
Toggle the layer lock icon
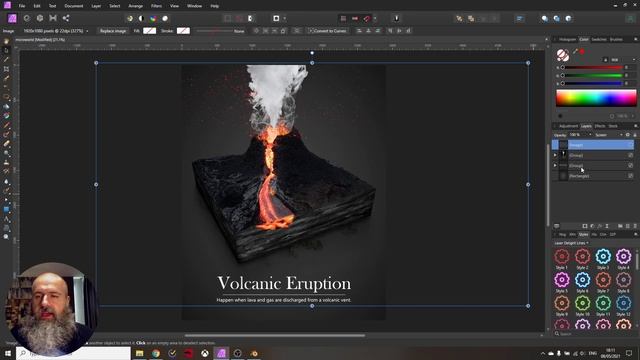635,135
